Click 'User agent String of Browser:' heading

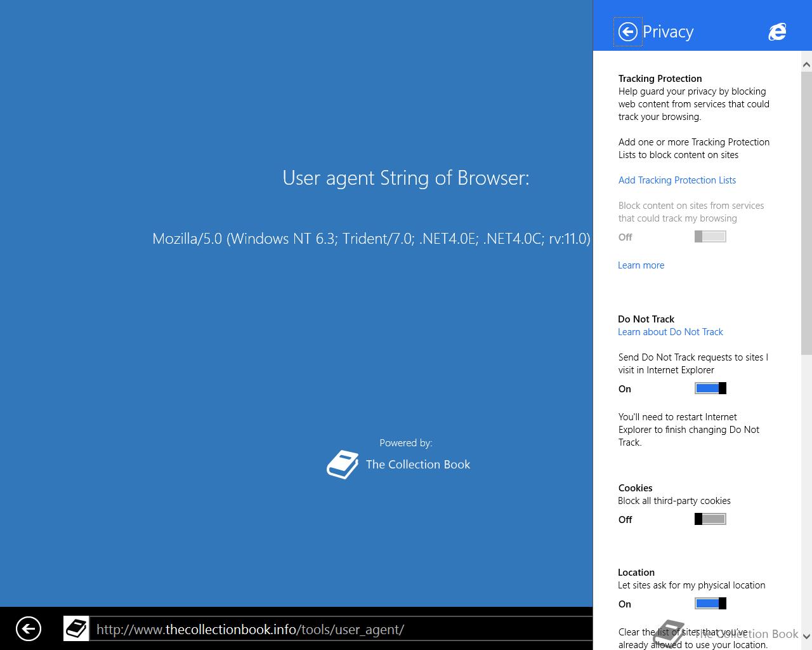(x=406, y=178)
